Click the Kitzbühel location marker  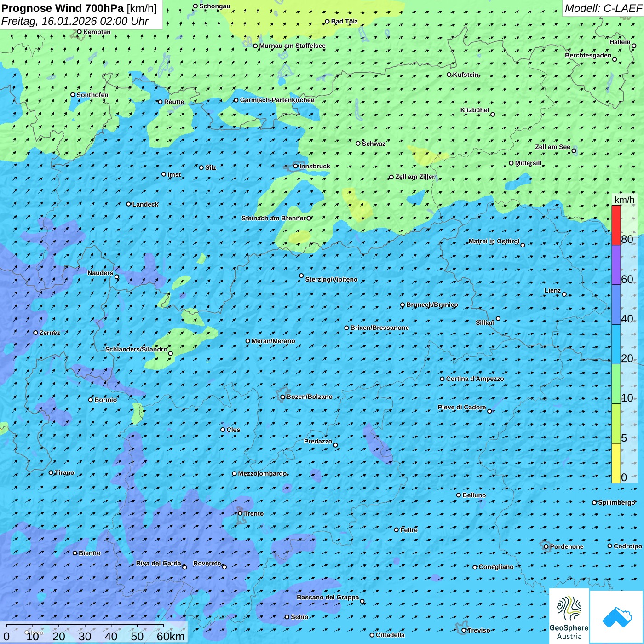pyautogui.click(x=493, y=115)
